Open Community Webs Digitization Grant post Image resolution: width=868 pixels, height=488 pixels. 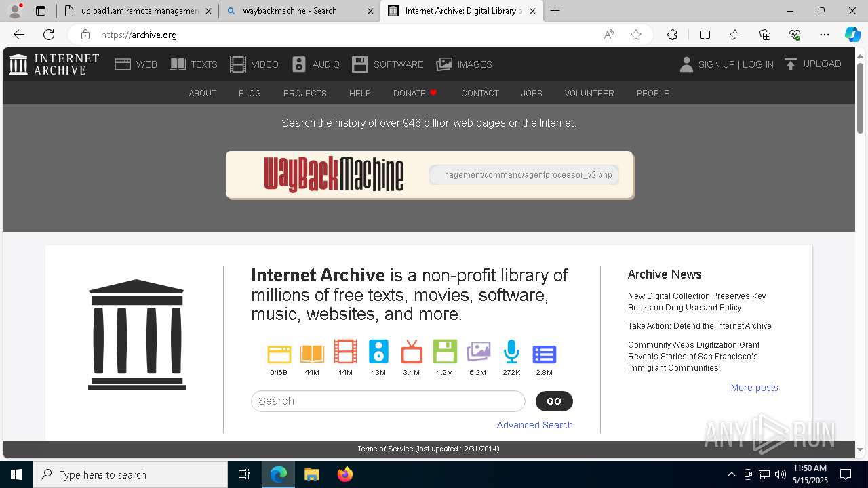click(x=694, y=357)
